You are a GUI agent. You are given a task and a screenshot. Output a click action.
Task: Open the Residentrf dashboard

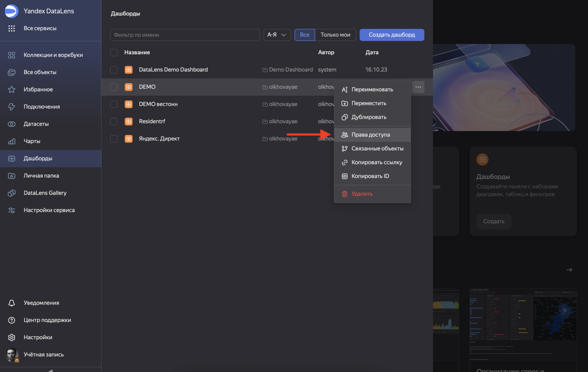tap(152, 121)
